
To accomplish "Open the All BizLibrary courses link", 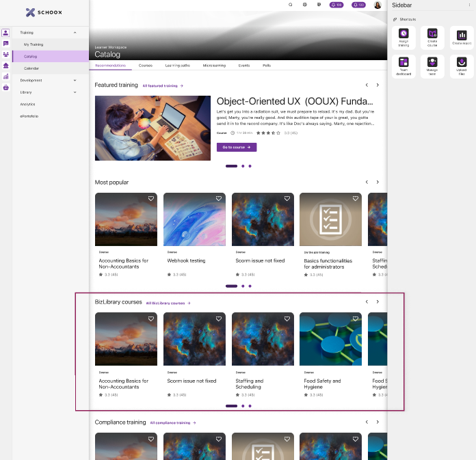I will [x=168, y=303].
